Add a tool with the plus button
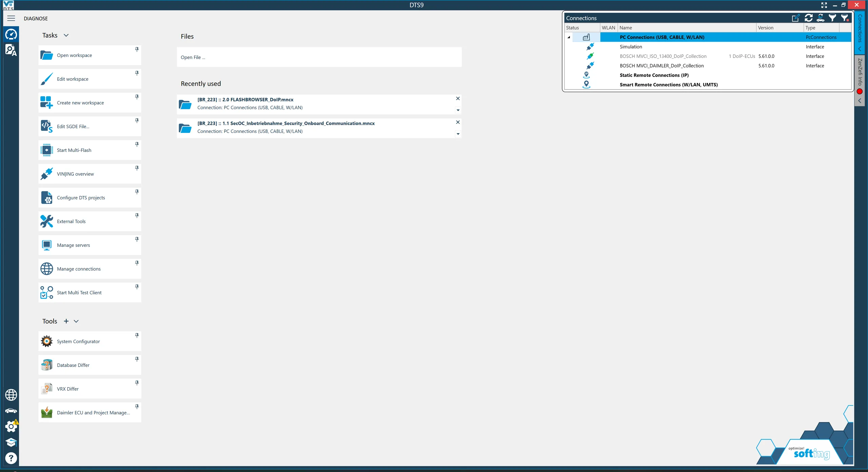This screenshot has width=868, height=472. point(66,321)
